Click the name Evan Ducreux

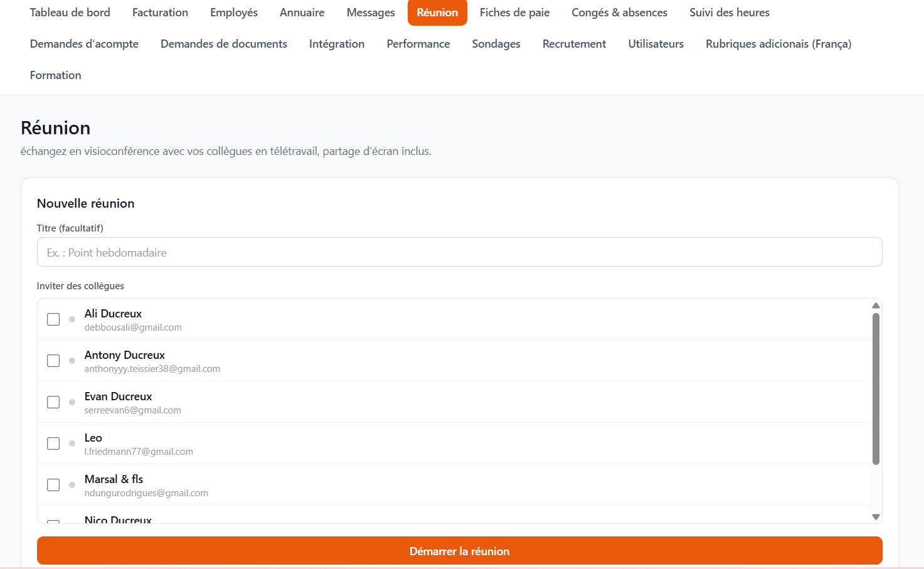tap(119, 396)
